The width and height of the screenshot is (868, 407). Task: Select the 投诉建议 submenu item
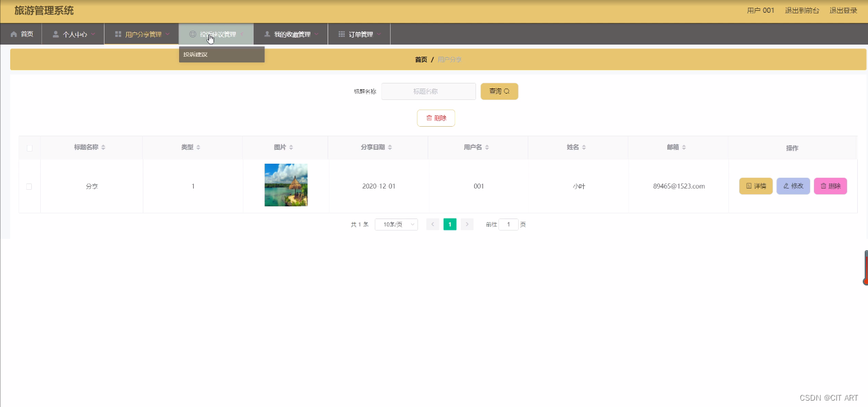pyautogui.click(x=196, y=54)
